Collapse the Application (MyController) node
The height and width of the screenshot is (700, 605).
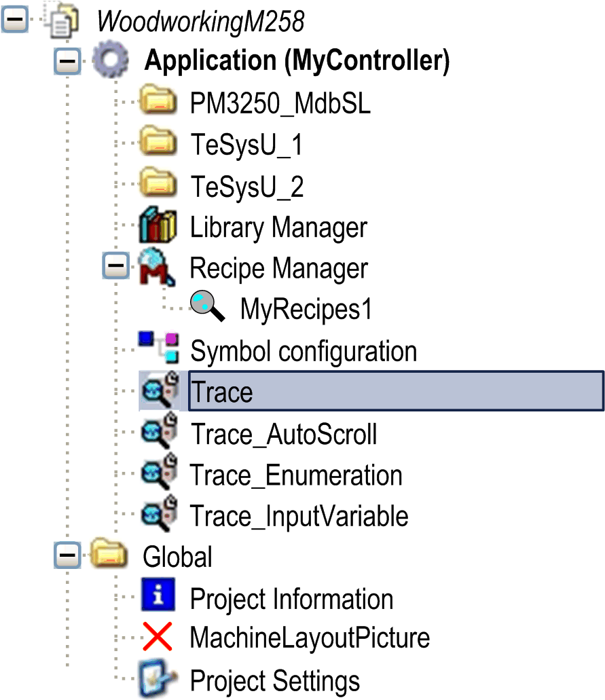coord(66,62)
